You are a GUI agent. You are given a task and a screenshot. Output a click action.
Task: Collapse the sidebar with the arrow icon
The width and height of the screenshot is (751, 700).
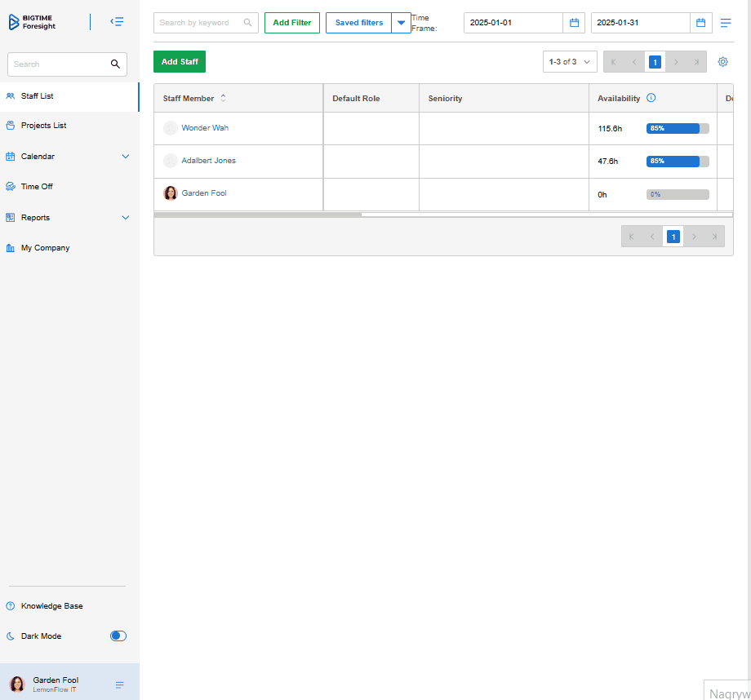(x=117, y=21)
